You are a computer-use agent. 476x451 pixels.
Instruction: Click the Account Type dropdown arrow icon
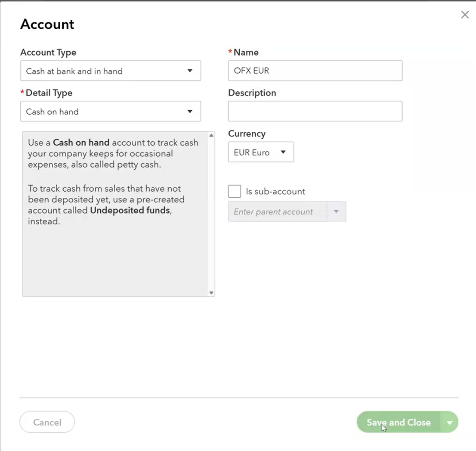[x=190, y=71]
